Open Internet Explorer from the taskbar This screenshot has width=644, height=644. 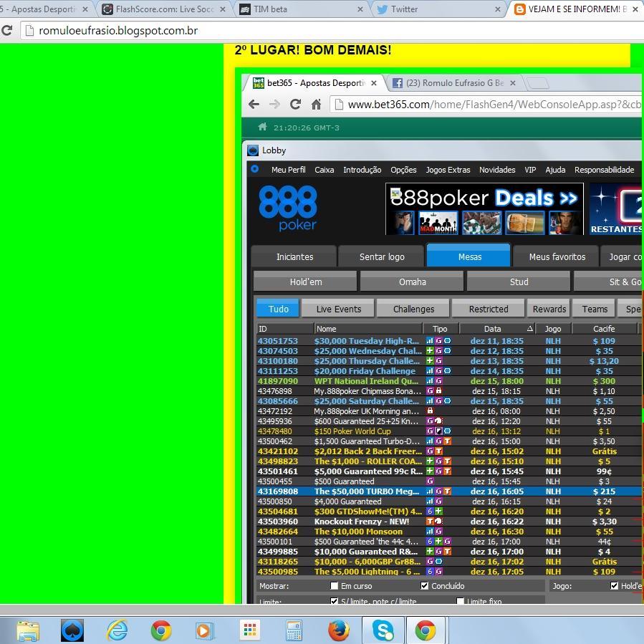pos(117,630)
